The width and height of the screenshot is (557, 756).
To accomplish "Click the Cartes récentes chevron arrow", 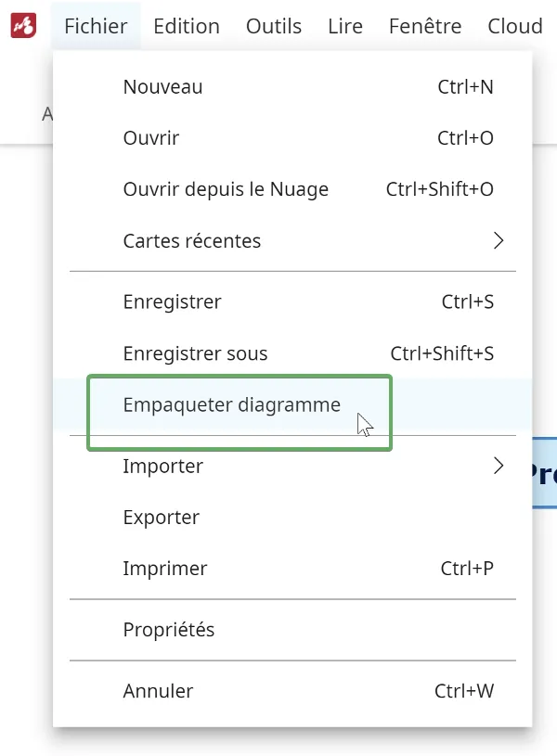I will point(499,241).
